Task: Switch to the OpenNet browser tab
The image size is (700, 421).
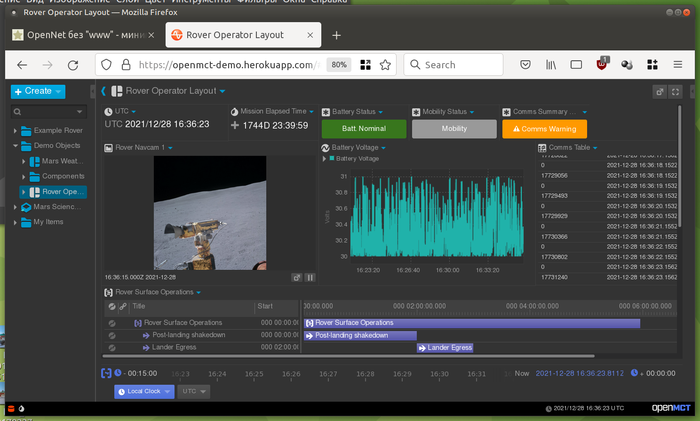Action: 82,34
